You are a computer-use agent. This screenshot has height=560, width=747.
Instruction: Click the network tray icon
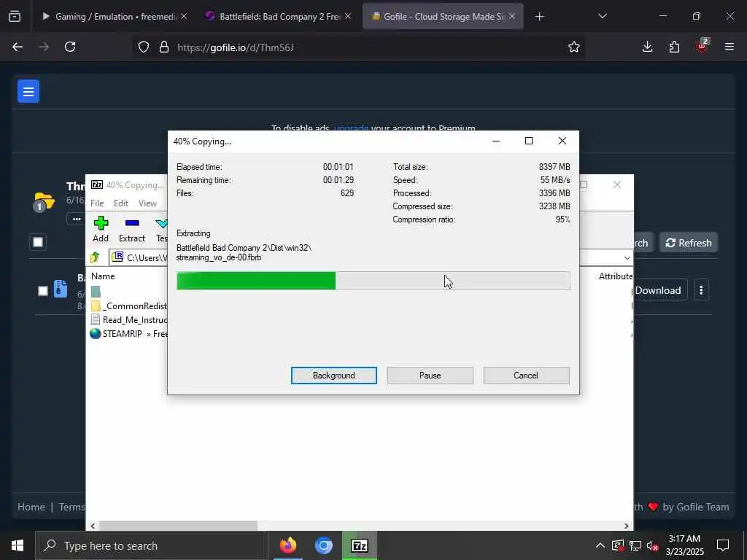635,545
